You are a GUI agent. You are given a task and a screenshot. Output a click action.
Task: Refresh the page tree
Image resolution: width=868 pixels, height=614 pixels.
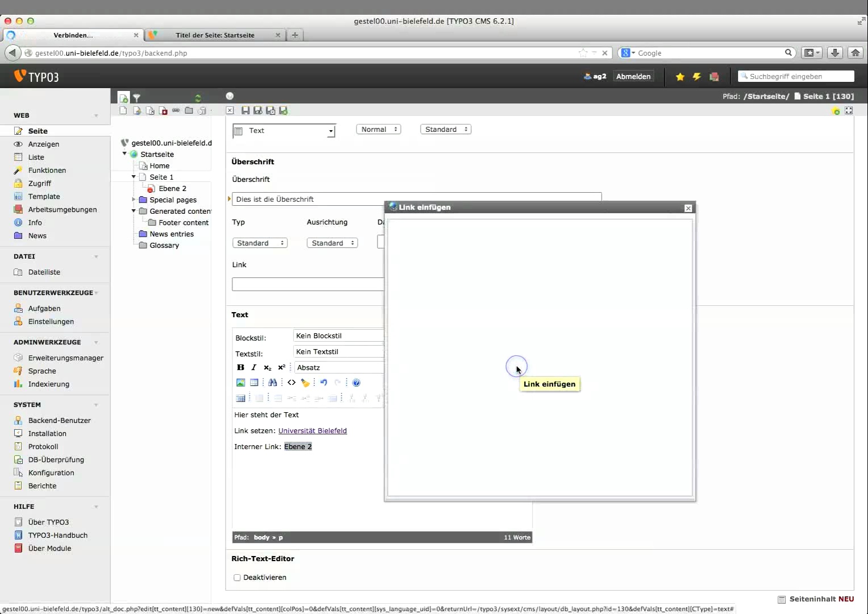[198, 98]
